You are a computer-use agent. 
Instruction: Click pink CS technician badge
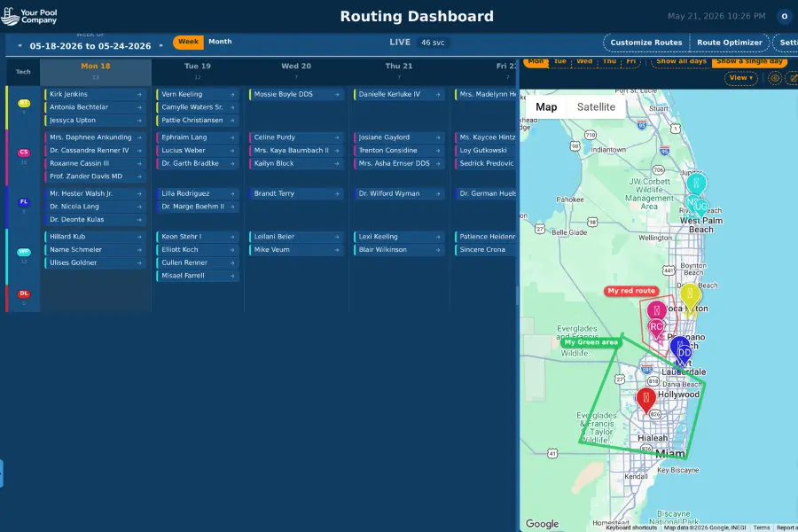click(x=23, y=153)
